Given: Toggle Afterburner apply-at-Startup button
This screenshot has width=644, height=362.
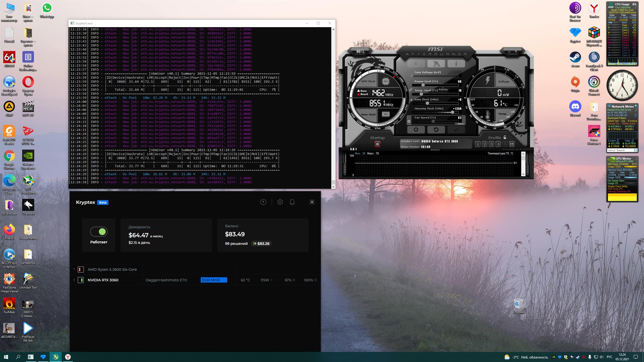Looking at the screenshot, I should click(x=377, y=144).
